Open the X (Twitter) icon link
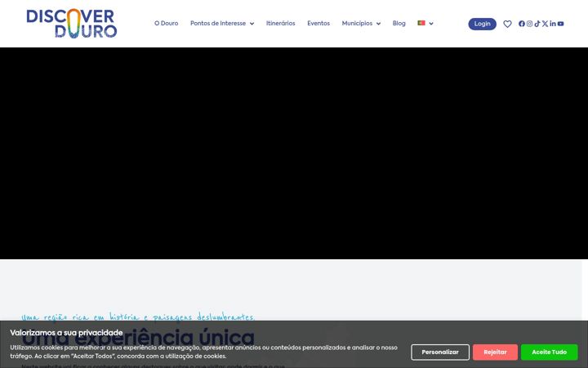Viewport: 588px width, 368px height. pyautogui.click(x=545, y=24)
